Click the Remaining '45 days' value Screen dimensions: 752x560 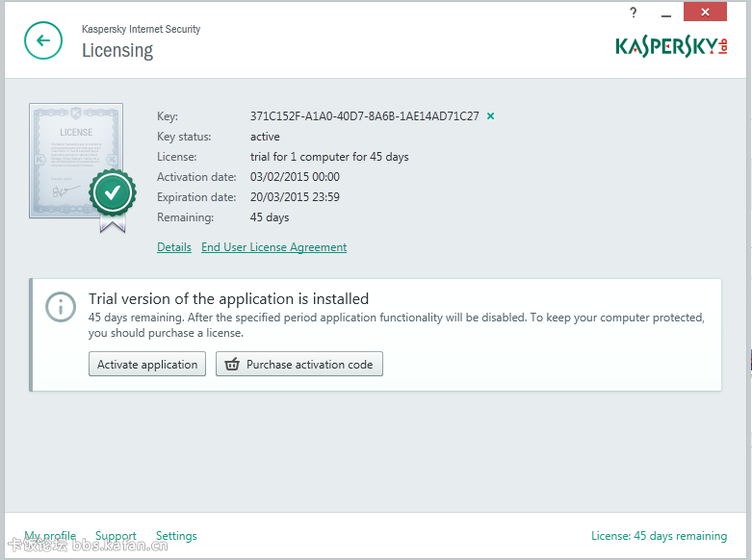point(270,217)
